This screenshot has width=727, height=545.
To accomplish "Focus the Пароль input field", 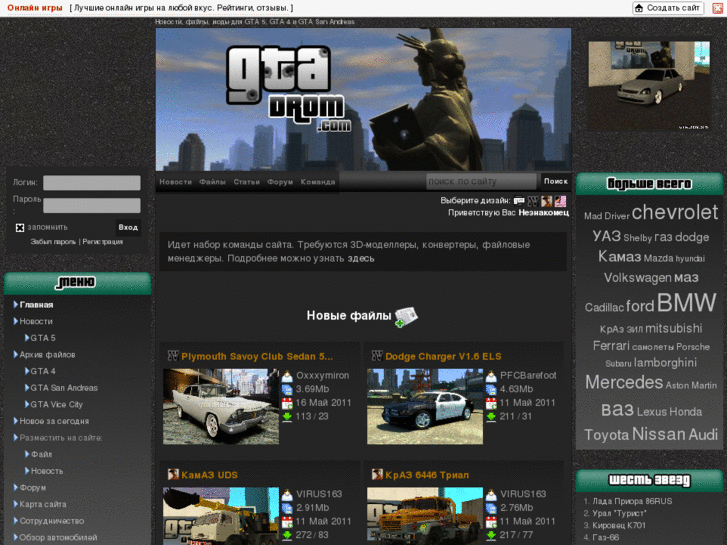I will tap(92, 205).
